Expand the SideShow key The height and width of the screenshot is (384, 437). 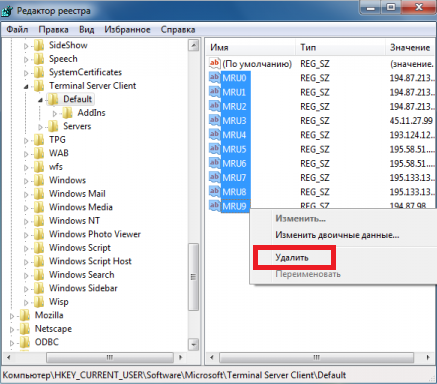[x=26, y=46]
